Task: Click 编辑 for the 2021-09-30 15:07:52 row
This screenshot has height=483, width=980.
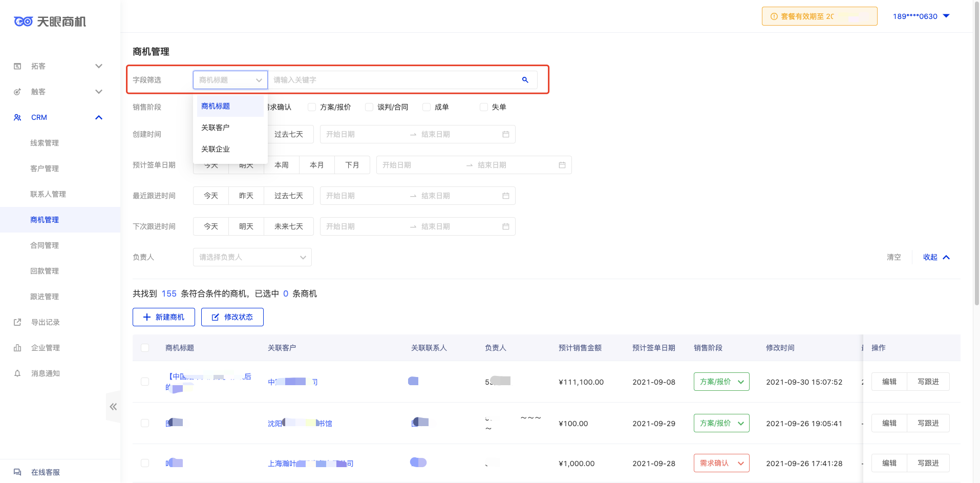Action: [889, 382]
